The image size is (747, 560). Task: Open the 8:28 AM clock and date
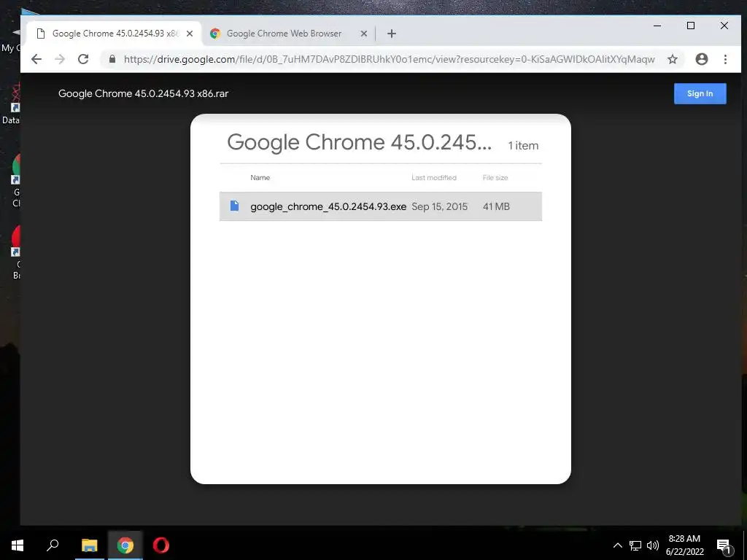(684, 545)
